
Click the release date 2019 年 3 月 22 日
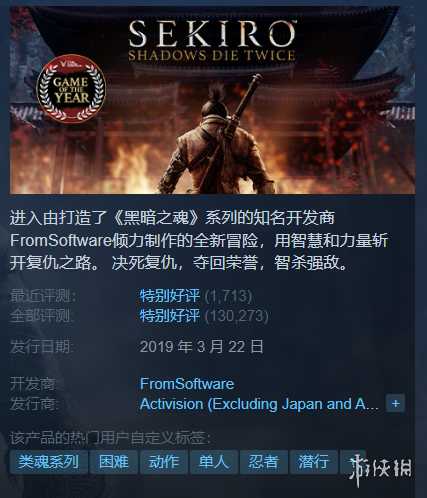201,347
